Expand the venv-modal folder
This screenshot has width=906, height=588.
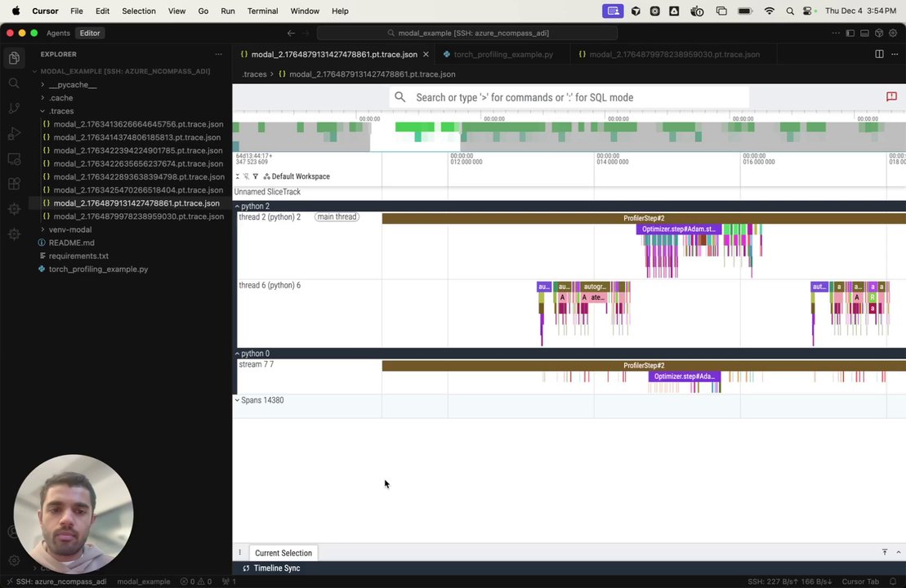[x=70, y=229]
